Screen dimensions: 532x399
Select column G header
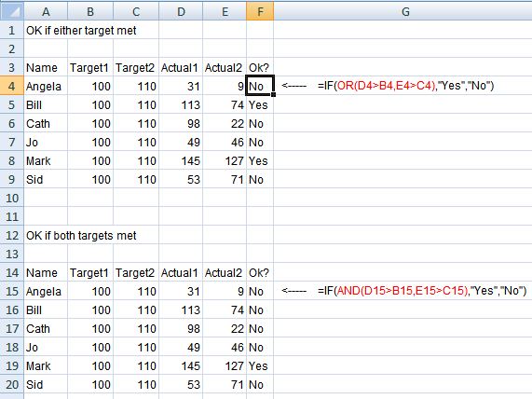tap(402, 11)
